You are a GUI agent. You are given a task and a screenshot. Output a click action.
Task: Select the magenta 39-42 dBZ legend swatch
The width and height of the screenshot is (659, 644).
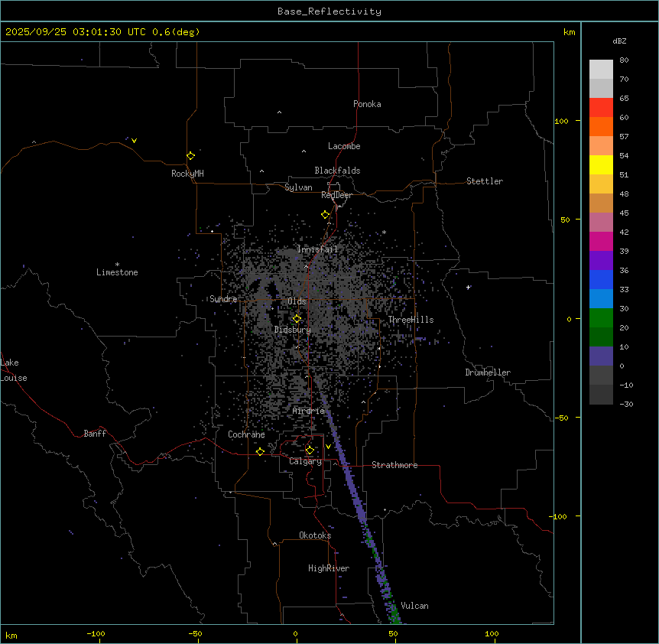[x=601, y=241]
